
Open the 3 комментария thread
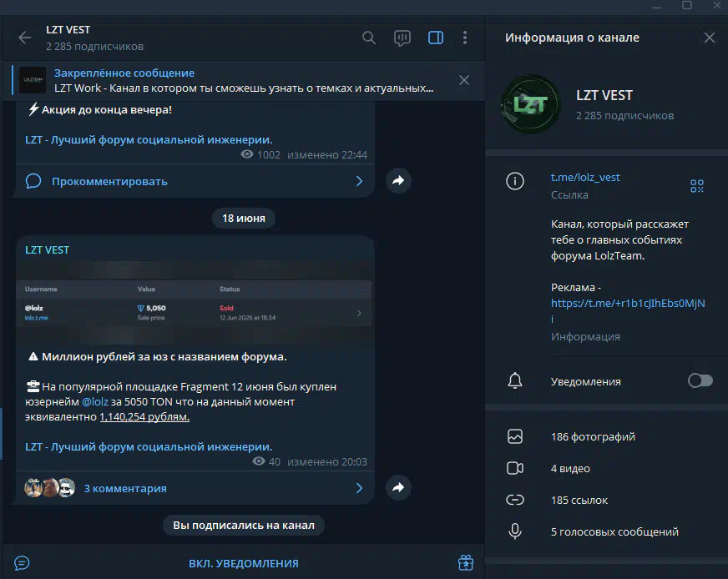195,488
